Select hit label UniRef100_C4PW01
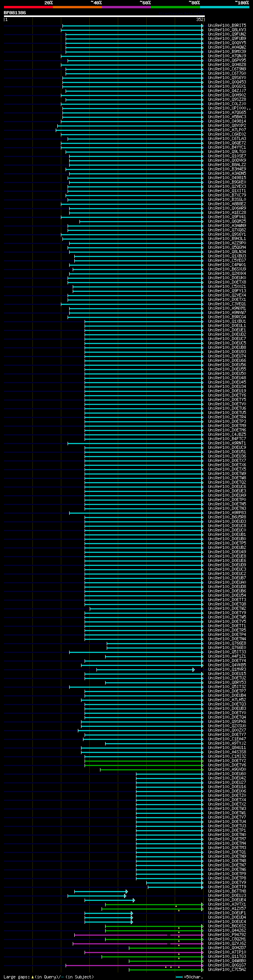 (227, 265)
